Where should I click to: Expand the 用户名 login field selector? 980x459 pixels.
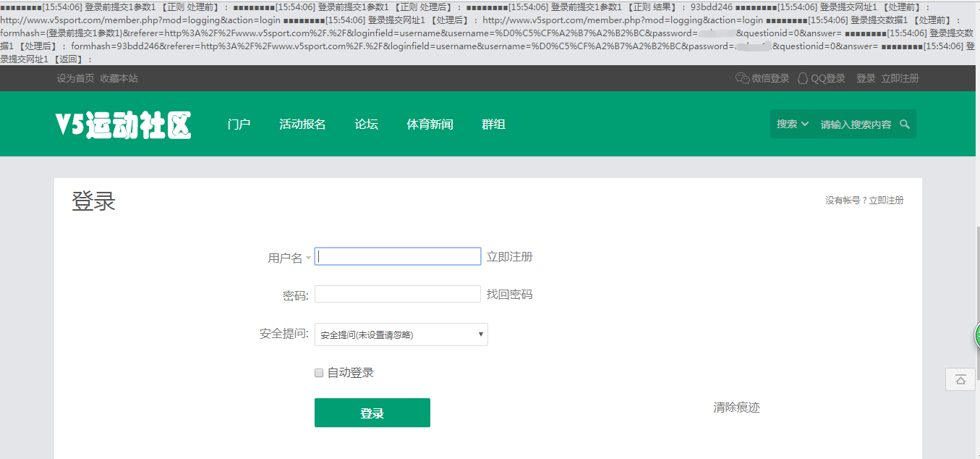(308, 258)
